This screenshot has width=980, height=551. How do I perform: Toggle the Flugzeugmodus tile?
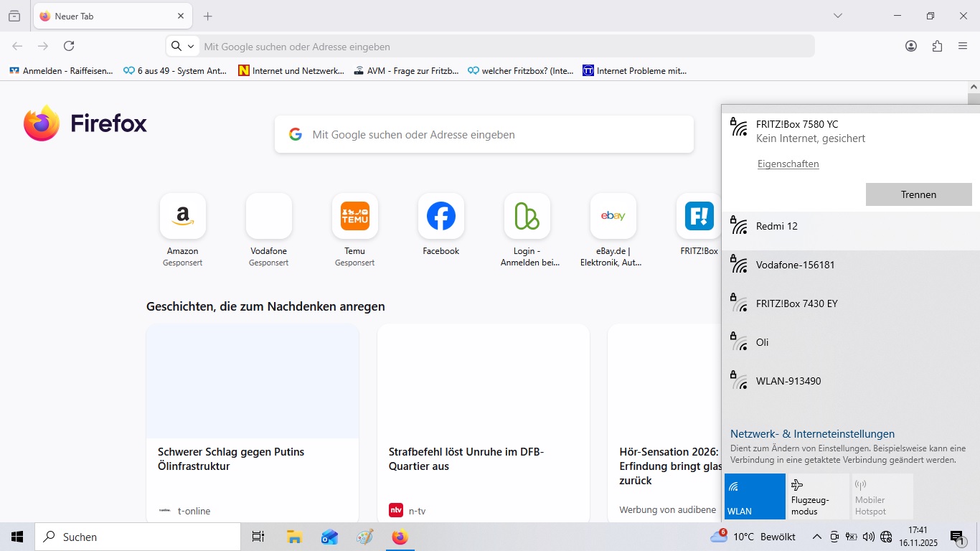(x=819, y=496)
